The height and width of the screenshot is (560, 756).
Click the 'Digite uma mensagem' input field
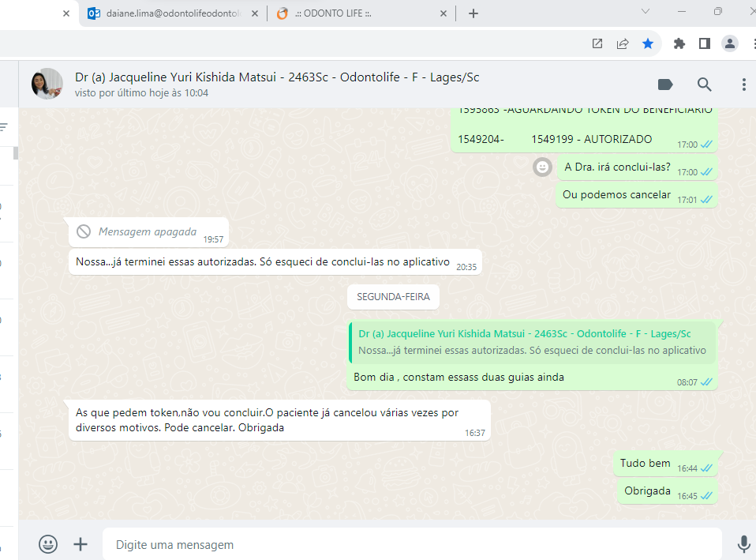tap(412, 544)
